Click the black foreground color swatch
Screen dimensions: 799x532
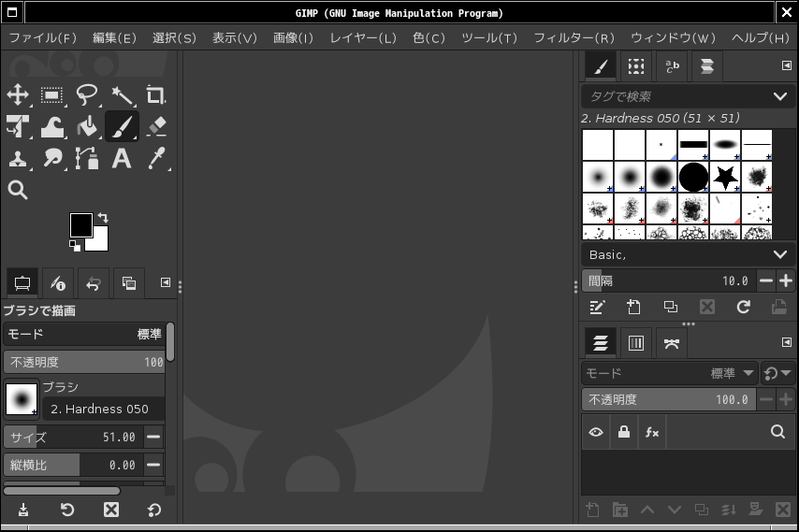[x=80, y=224]
